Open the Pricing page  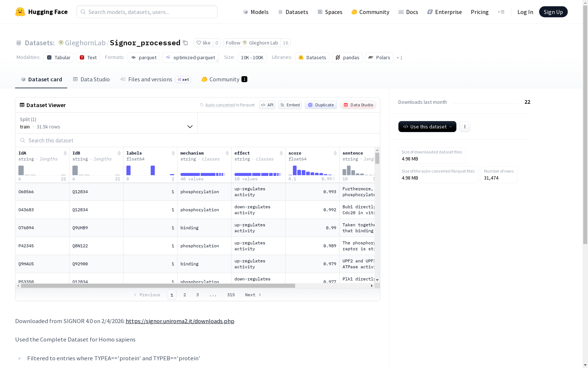(x=480, y=12)
